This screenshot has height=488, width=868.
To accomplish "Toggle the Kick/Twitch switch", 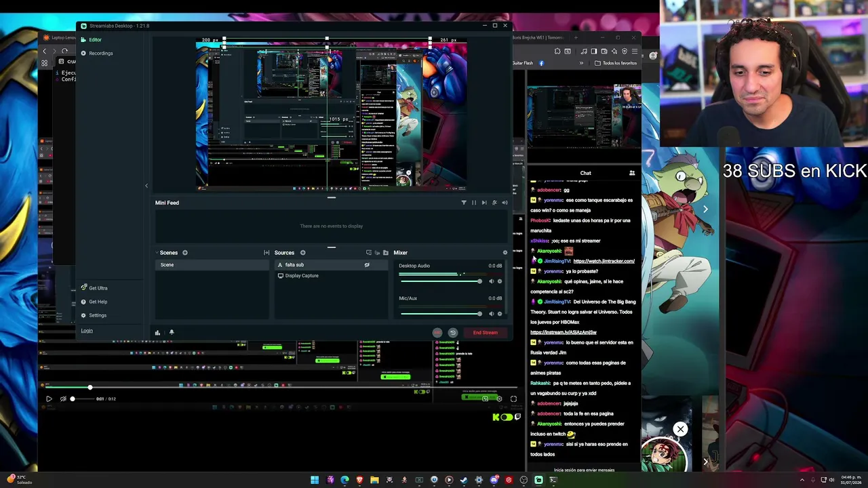I will (506, 418).
